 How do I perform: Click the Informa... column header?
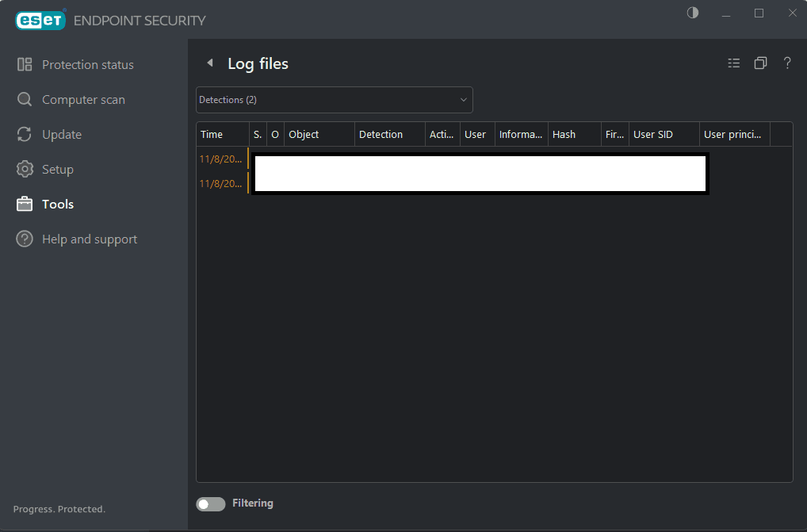pyautogui.click(x=522, y=134)
